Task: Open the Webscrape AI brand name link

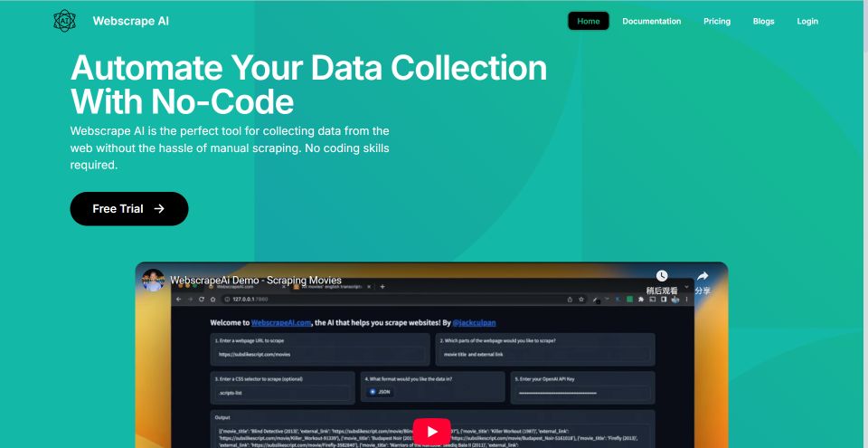Action: 130,21
